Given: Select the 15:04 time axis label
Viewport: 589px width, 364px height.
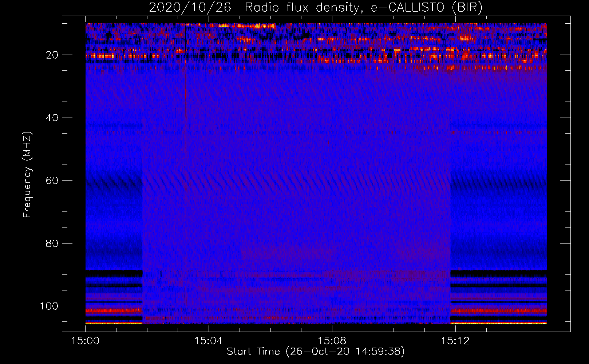Looking at the screenshot, I should pyautogui.click(x=208, y=341).
